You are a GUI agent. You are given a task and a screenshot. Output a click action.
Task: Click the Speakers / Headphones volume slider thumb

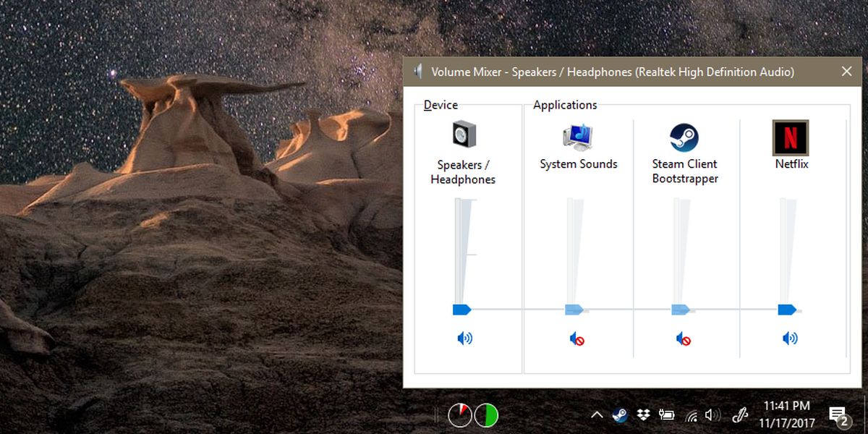pyautogui.click(x=462, y=310)
